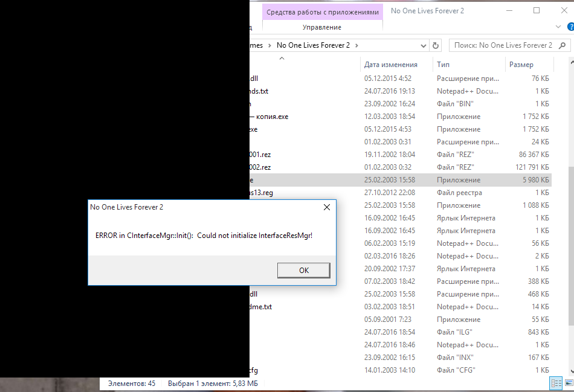
Task: Click the Файл "ILG" type cell
Action: [454, 332]
